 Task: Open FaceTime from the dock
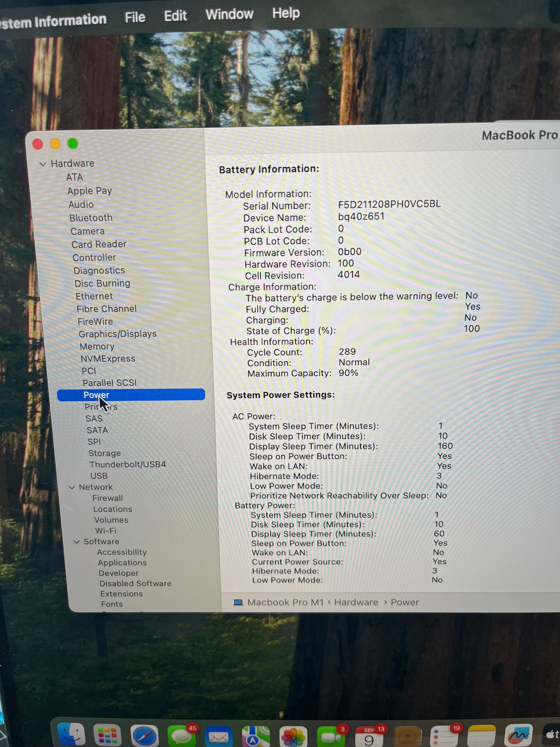coord(330,736)
